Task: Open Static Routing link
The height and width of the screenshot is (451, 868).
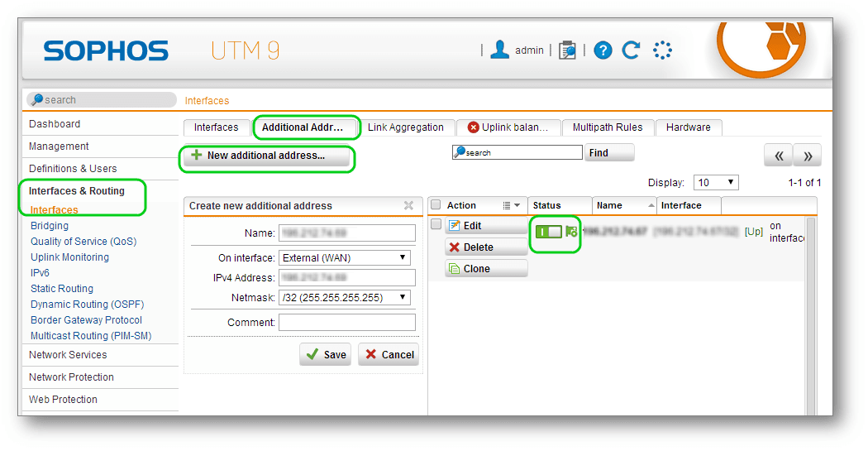Action: (x=62, y=289)
